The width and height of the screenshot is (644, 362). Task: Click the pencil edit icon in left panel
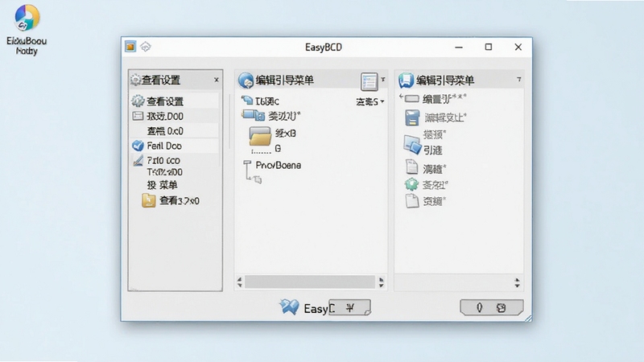coord(138,160)
